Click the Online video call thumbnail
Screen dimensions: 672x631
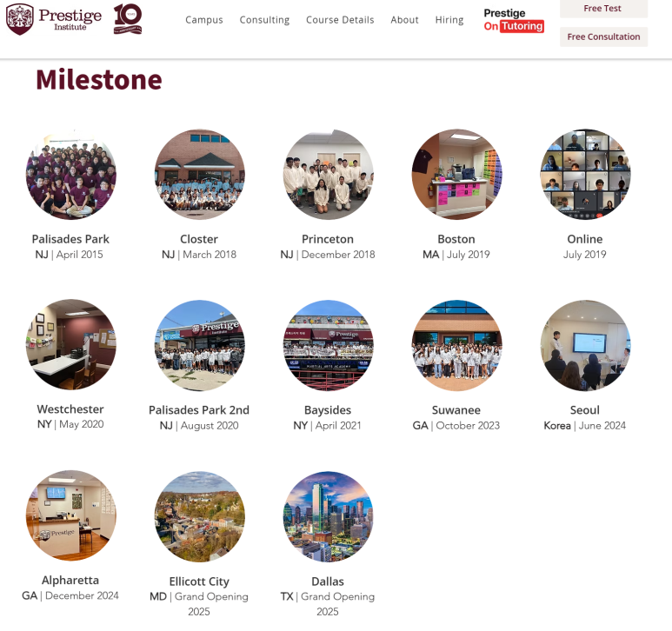point(585,175)
